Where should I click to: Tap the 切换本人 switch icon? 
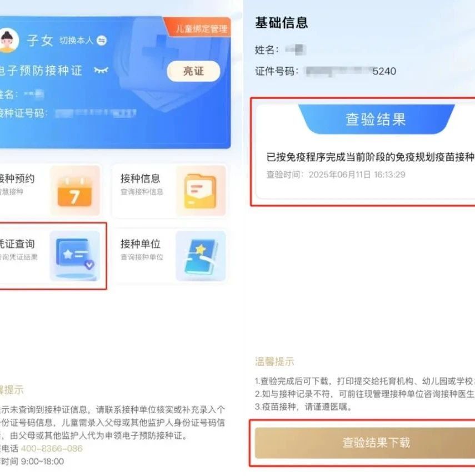pyautogui.click(x=102, y=41)
